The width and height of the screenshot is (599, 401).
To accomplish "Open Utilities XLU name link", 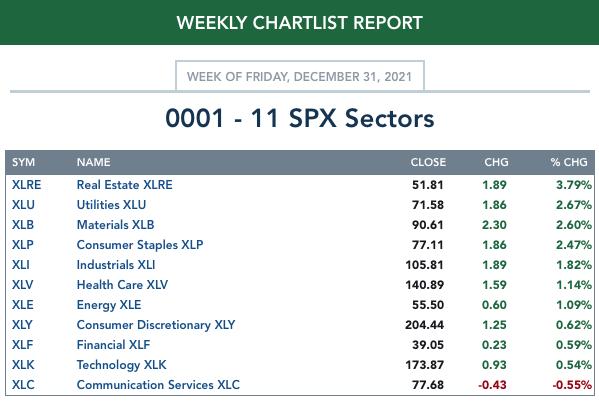I will pyautogui.click(x=111, y=205).
